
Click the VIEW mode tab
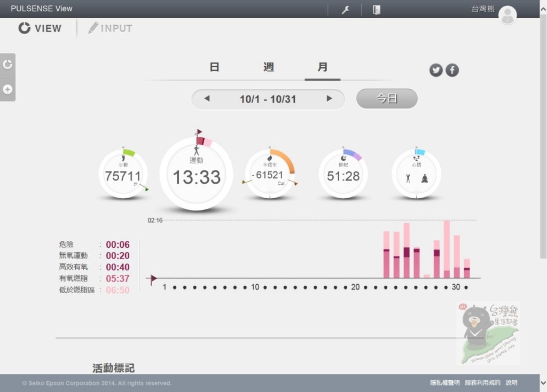[40, 28]
